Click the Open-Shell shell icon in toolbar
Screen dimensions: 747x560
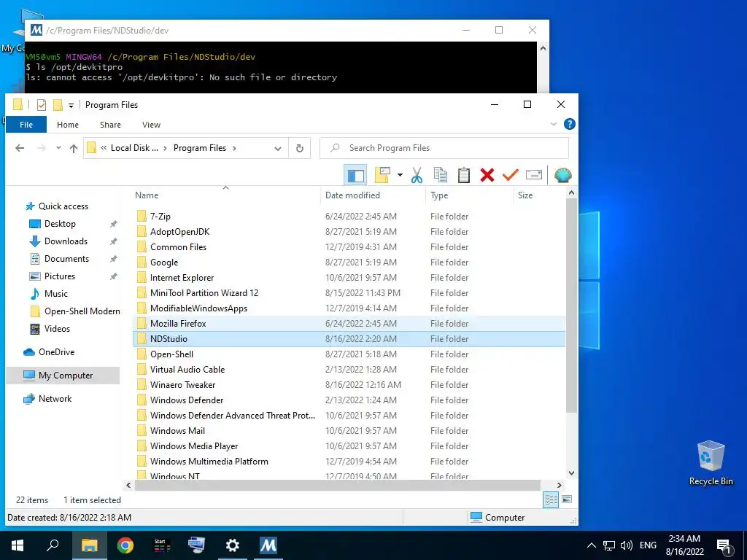[x=562, y=175]
